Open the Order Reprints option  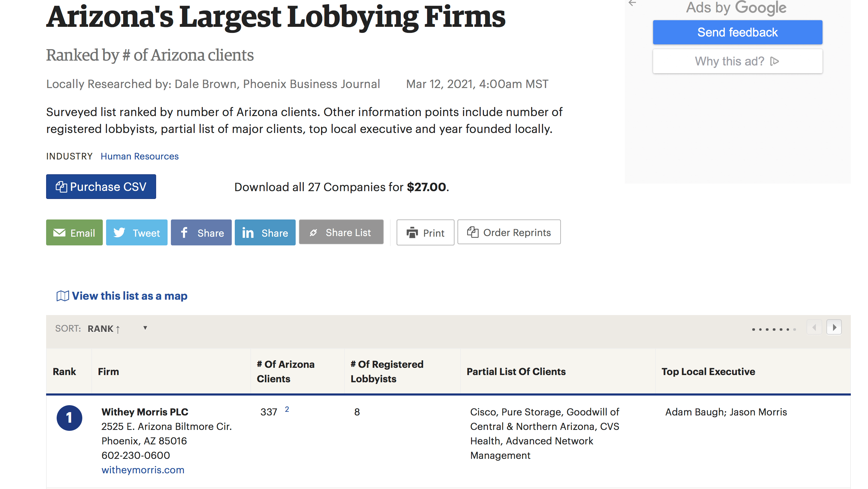pos(509,232)
